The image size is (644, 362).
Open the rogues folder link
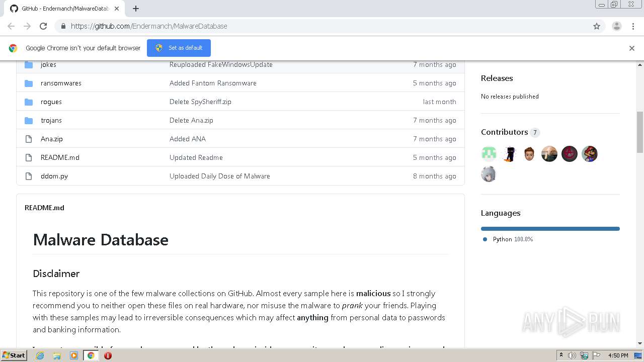51,102
